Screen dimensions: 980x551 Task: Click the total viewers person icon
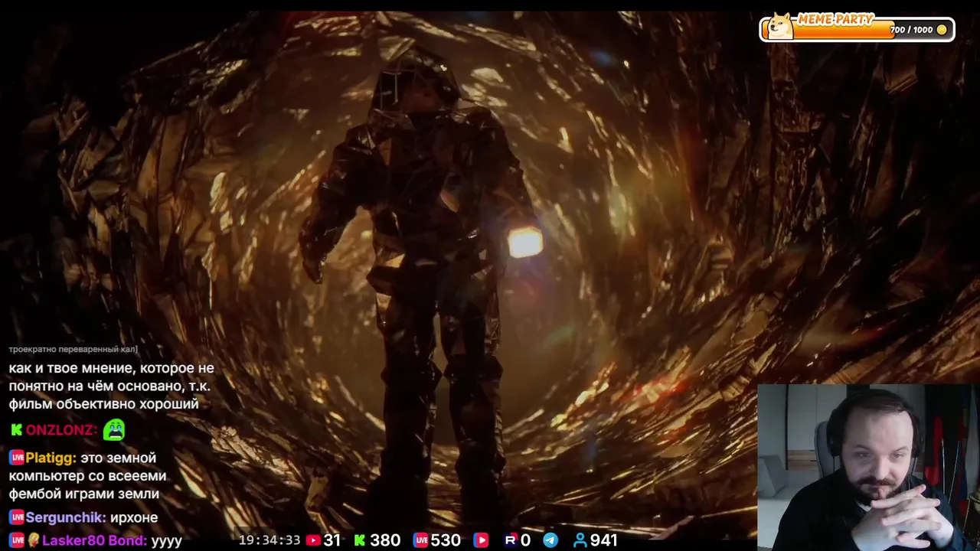tap(580, 540)
